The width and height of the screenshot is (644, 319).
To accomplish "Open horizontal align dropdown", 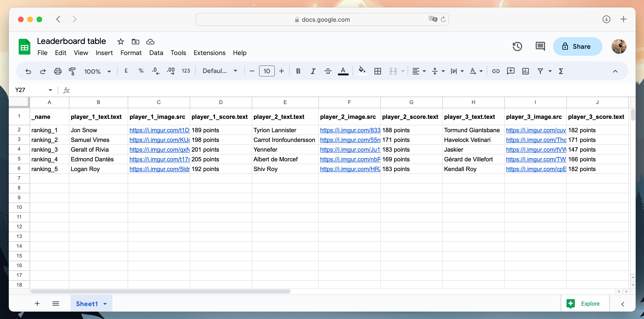I will click(419, 71).
